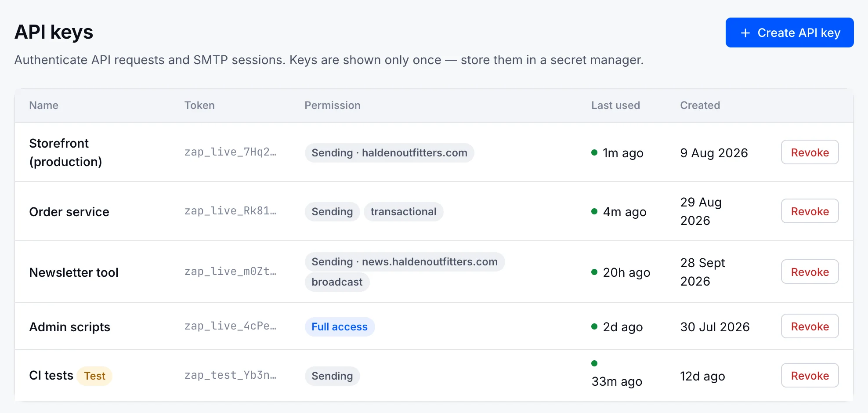Click the green status dot beside 20h ago

coord(594,272)
